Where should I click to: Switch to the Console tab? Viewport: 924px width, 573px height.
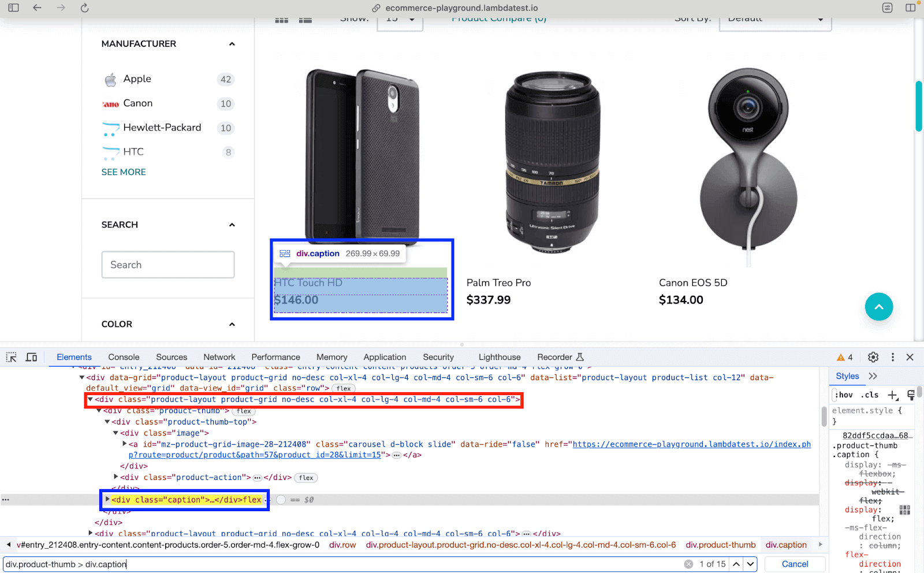click(x=124, y=357)
